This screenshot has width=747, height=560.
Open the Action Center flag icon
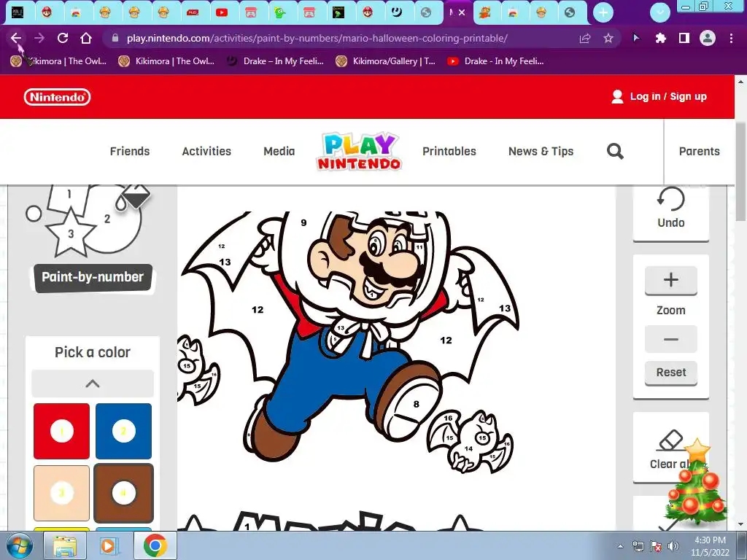[656, 546]
